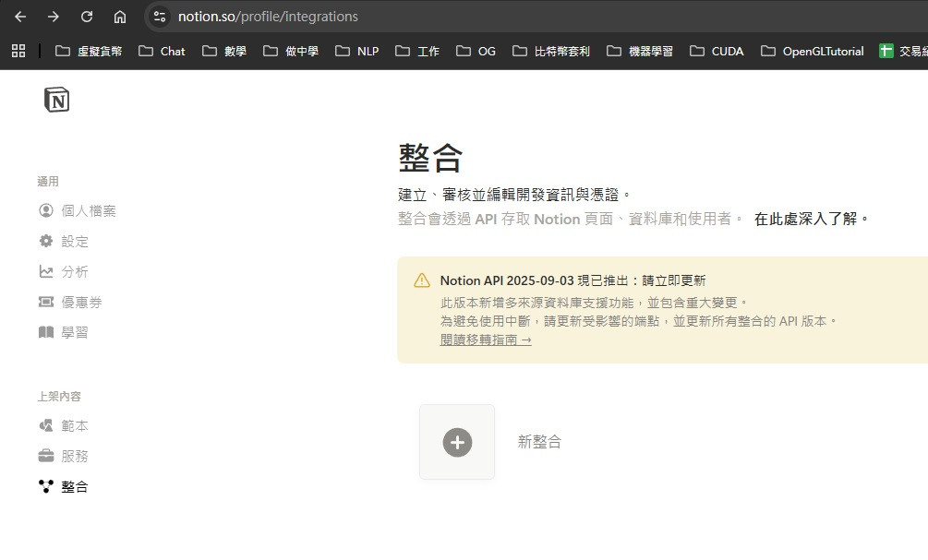Open the 工作 bookmark folder
Image resolution: width=928 pixels, height=560 pixels.
tap(417, 51)
